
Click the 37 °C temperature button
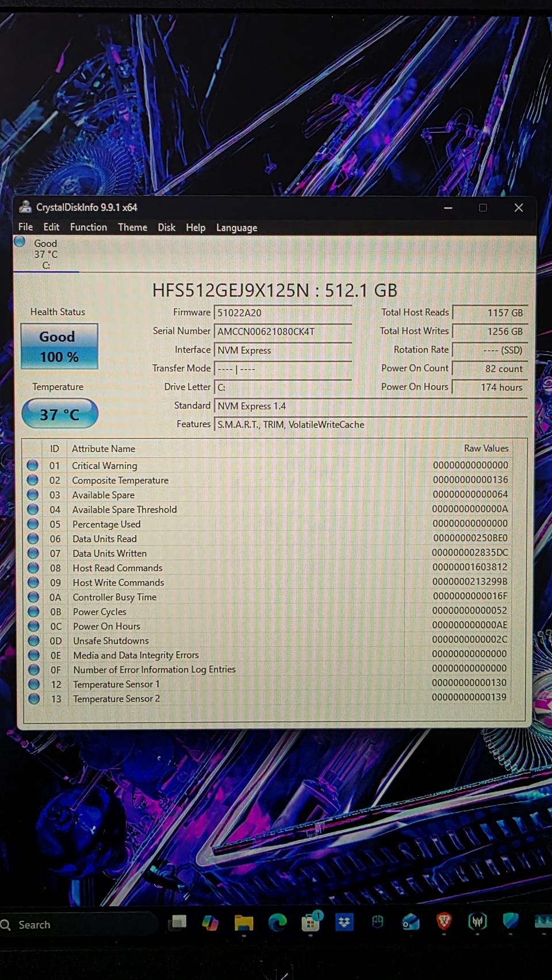point(60,414)
